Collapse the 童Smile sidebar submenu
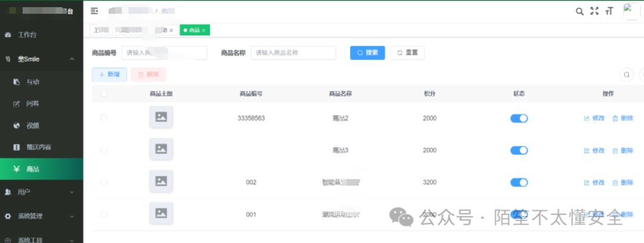644x243 pixels. click(42, 59)
